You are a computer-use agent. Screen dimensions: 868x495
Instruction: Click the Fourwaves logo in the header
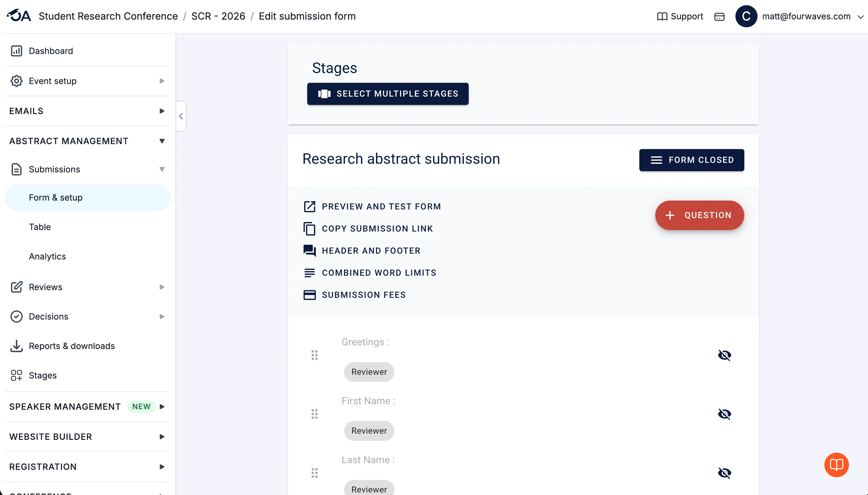19,16
